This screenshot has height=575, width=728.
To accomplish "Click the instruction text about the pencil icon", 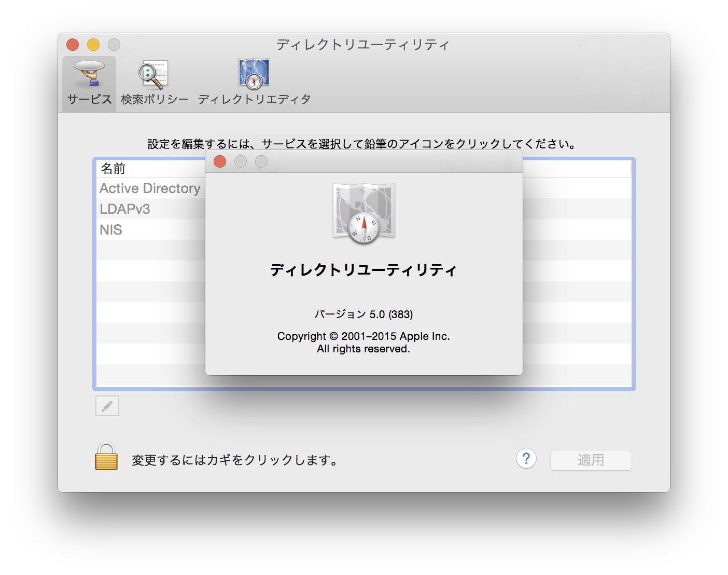I will coord(362,144).
